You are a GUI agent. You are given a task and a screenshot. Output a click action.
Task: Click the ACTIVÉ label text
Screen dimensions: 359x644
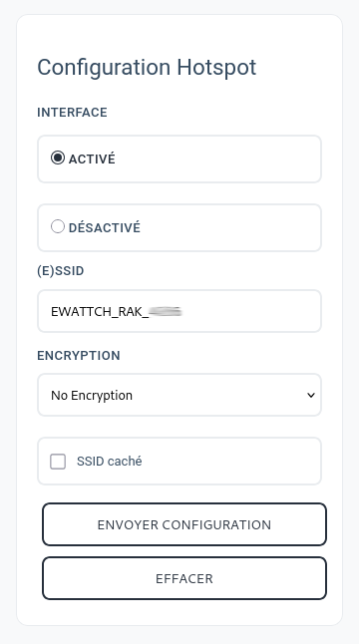point(92,159)
